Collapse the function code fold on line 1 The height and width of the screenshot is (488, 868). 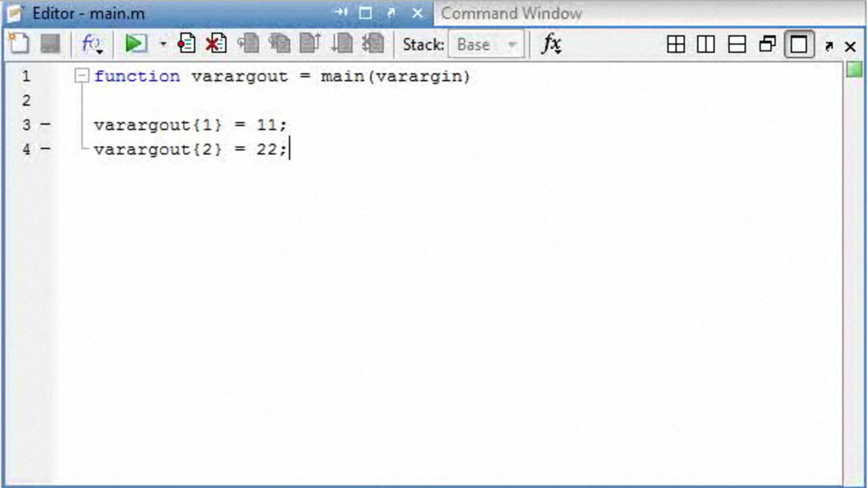click(81, 76)
